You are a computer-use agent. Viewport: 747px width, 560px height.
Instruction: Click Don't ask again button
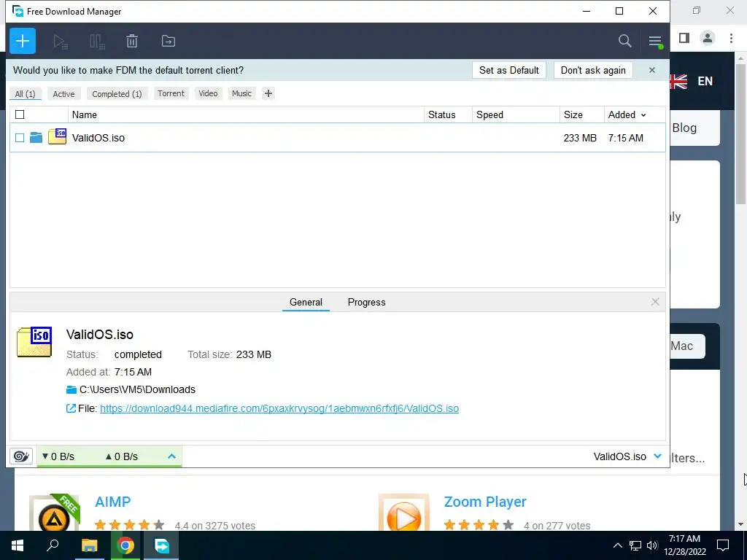point(593,71)
